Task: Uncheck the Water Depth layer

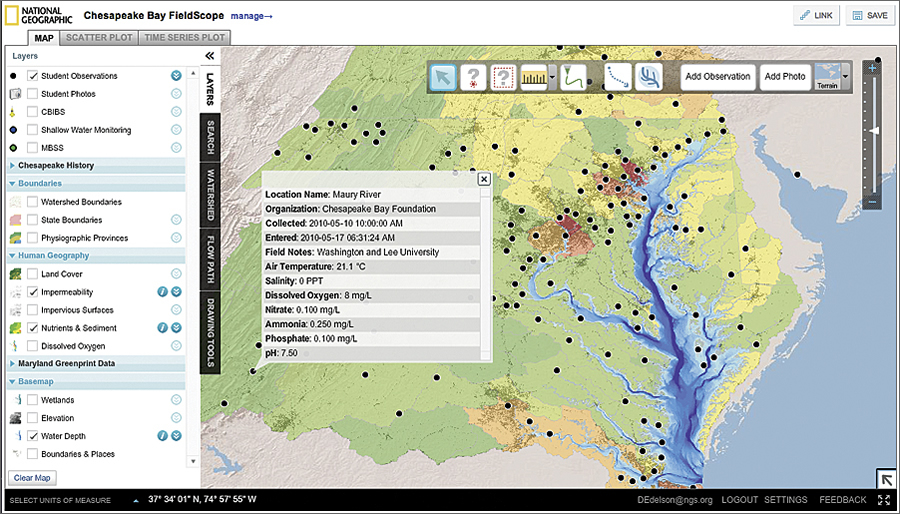Action: coord(33,436)
